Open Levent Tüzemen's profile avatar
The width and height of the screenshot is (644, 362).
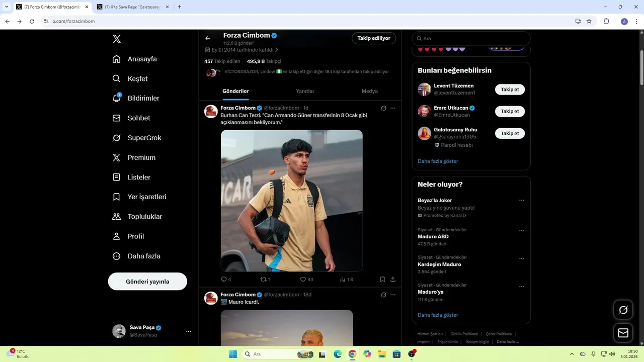click(424, 89)
